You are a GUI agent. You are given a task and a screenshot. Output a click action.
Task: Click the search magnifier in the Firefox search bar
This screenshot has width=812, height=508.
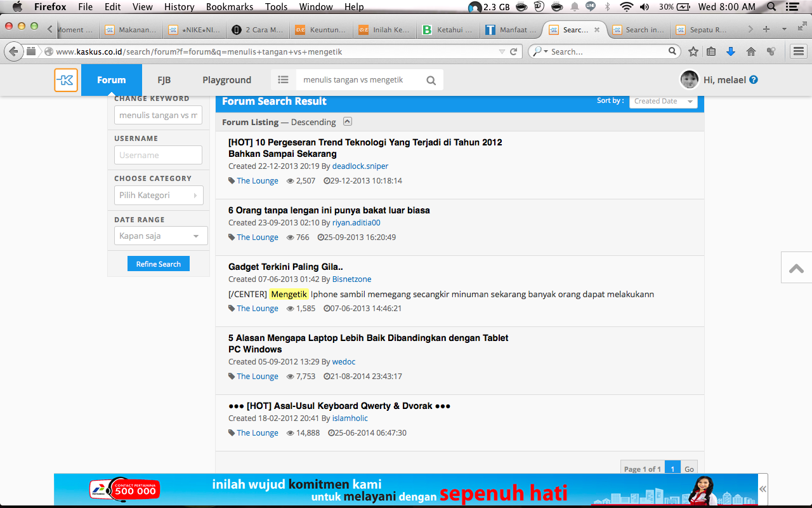tap(672, 51)
